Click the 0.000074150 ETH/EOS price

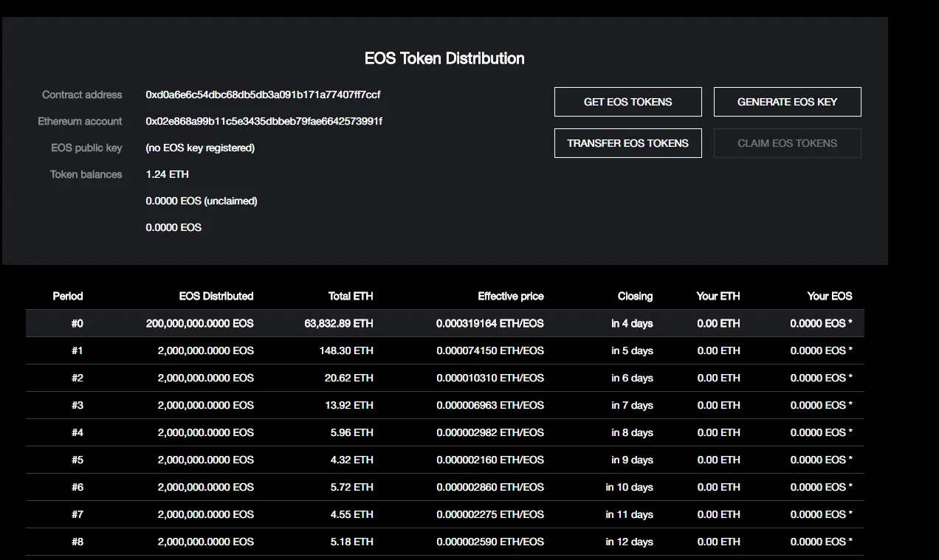point(490,350)
